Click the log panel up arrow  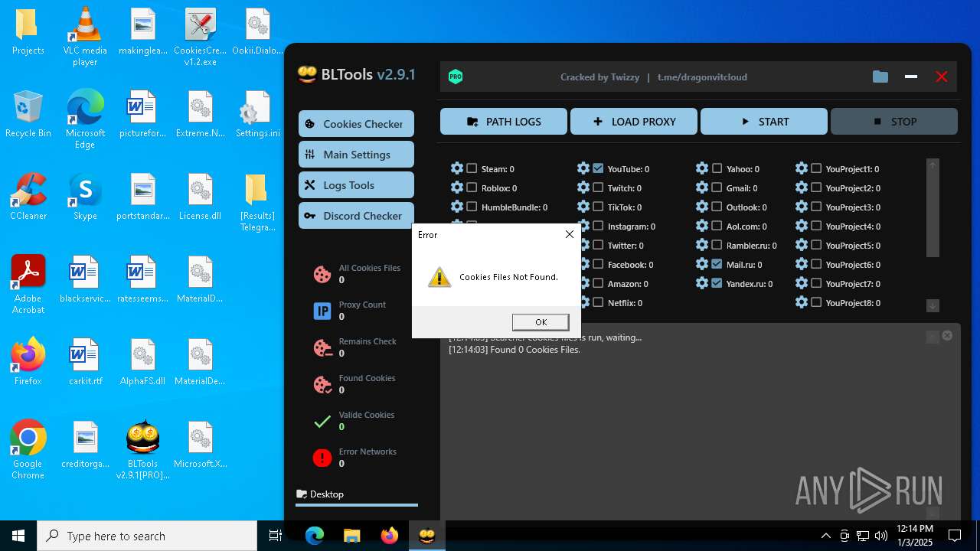(932, 337)
